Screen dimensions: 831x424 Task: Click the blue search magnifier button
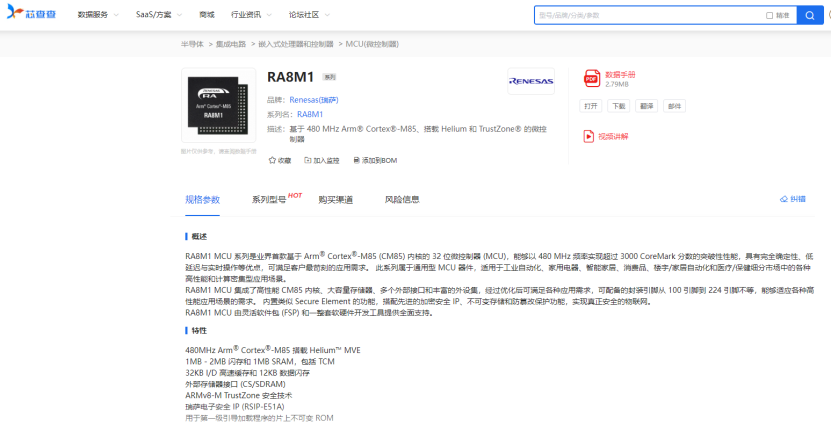(x=810, y=15)
